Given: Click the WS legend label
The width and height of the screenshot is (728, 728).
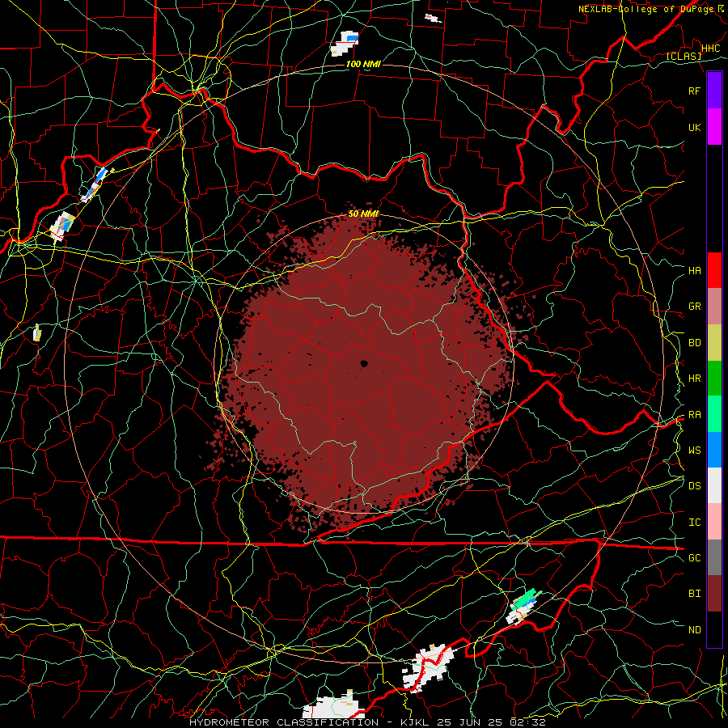Looking at the screenshot, I should (x=695, y=450).
